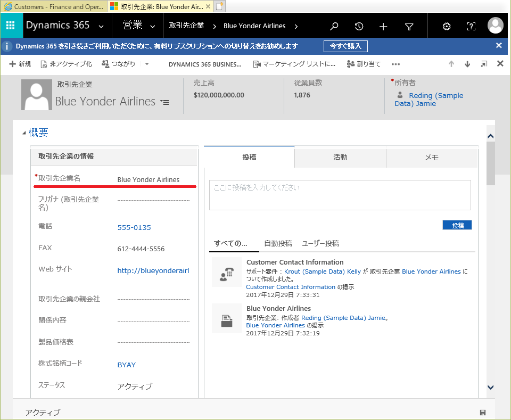Click 取引先企業 in navigation bar
511x420 pixels.
pos(186,26)
